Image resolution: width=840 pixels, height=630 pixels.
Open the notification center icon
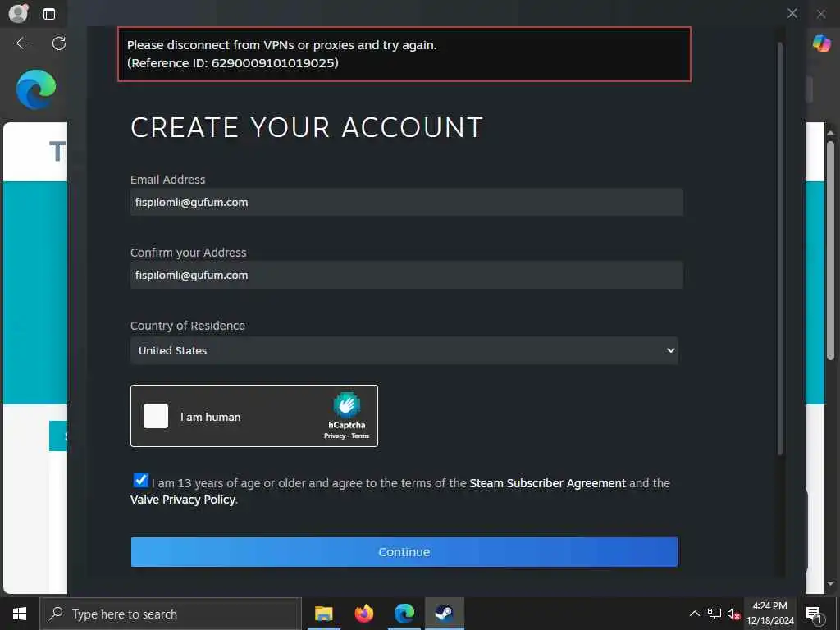tap(814, 614)
